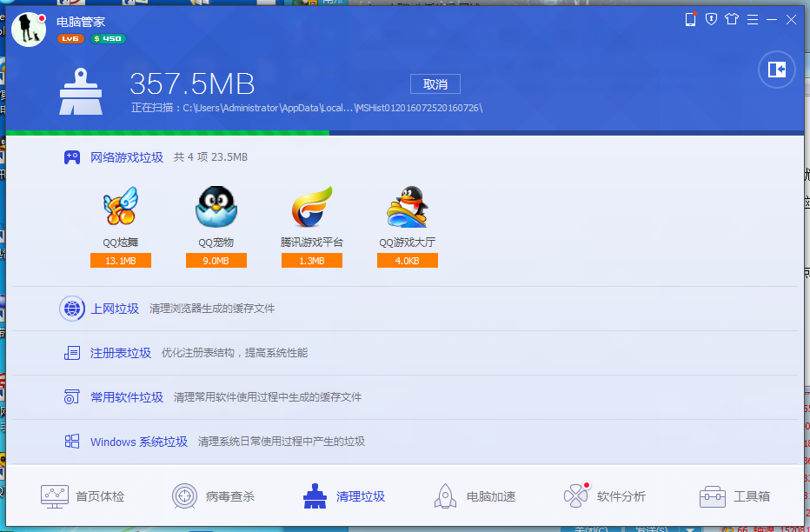The image size is (810, 532).
Task: Click the broom cleanup icon beside 357.5MB
Action: click(x=81, y=91)
